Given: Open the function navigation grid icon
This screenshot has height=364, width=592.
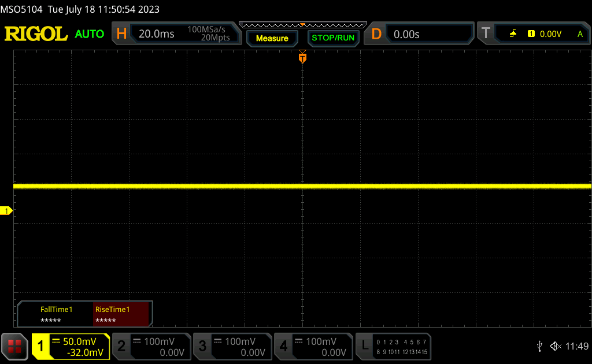Looking at the screenshot, I should [14, 346].
